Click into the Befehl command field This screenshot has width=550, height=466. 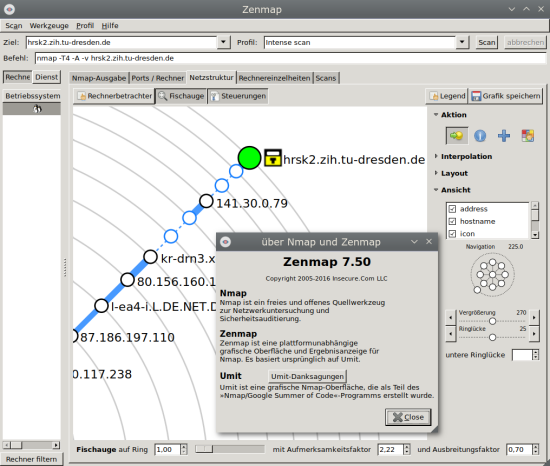(290, 58)
